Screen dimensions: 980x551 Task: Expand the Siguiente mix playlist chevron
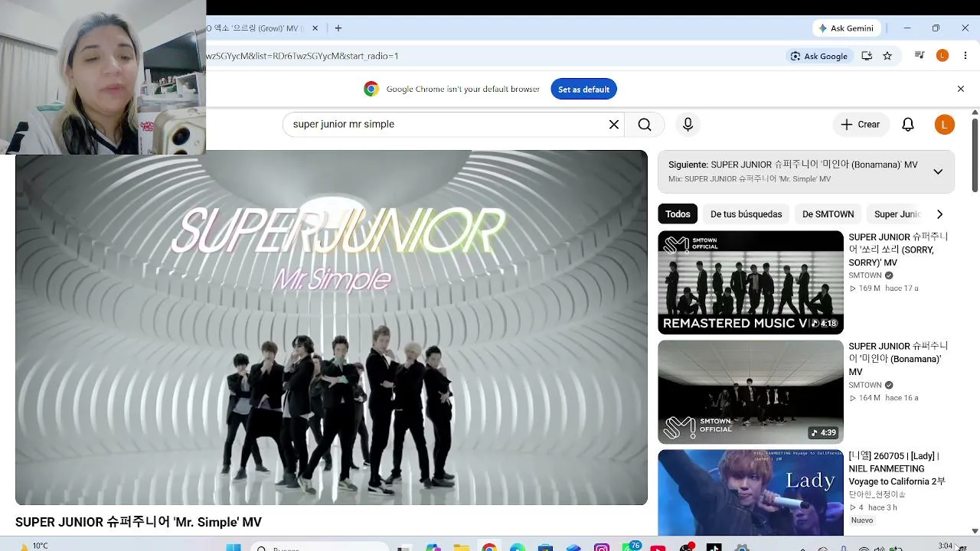(x=938, y=171)
